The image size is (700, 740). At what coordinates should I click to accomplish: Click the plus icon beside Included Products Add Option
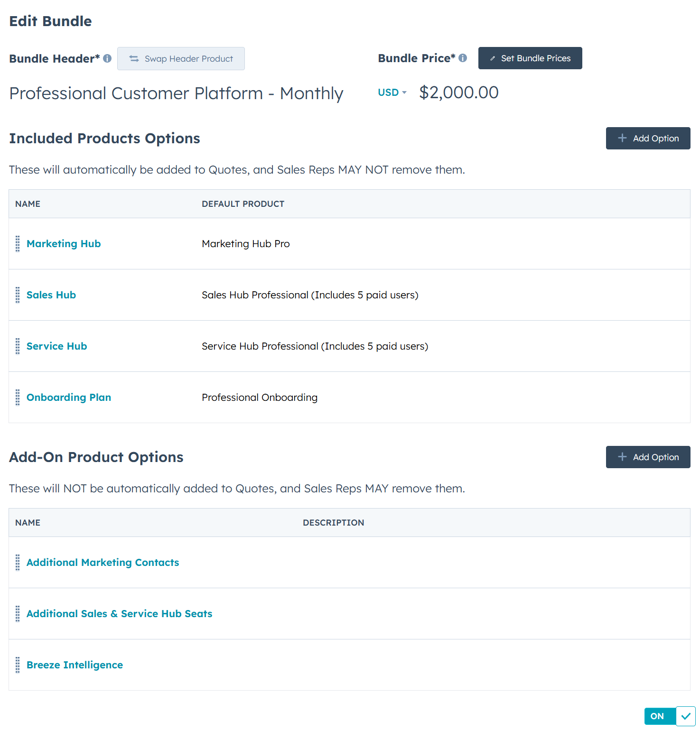click(x=622, y=138)
